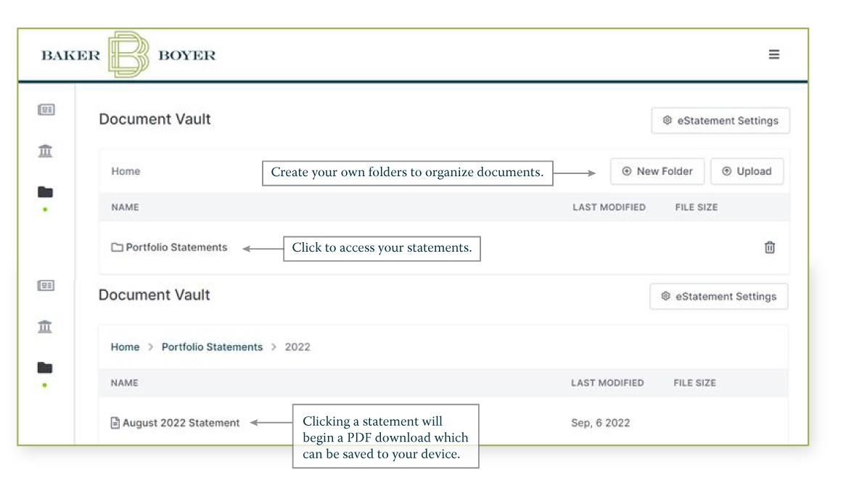Image resolution: width=862 pixels, height=504 pixels.
Task: Click the lower sidebar news card icon
Action: pyautogui.click(x=45, y=286)
